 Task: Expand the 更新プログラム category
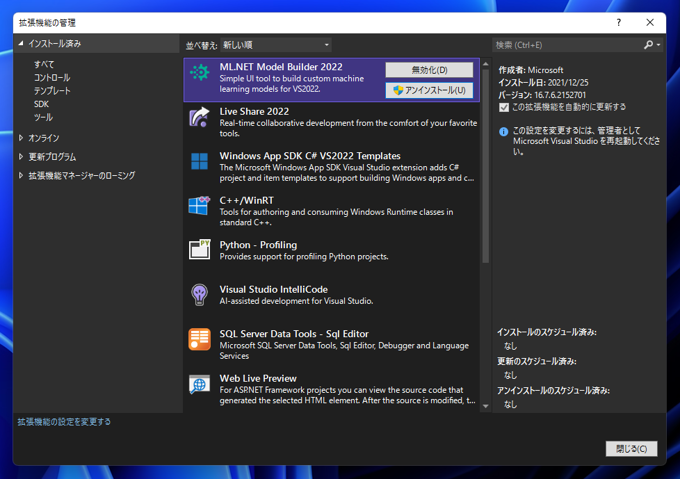click(20, 156)
